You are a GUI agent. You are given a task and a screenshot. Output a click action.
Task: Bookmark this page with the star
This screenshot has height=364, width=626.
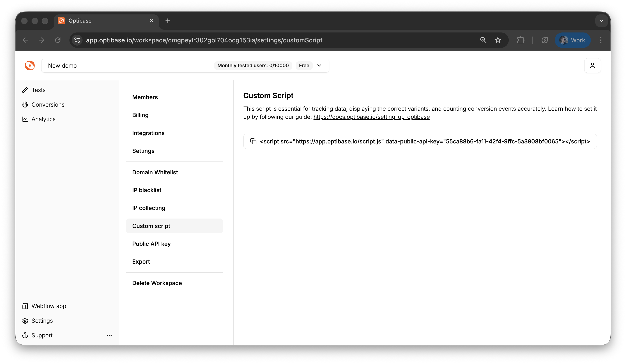point(497,40)
